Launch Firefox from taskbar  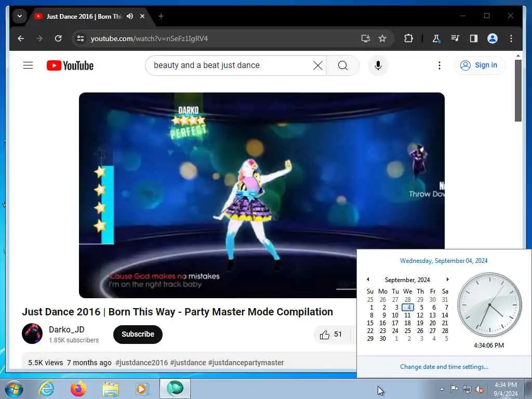pyautogui.click(x=78, y=389)
